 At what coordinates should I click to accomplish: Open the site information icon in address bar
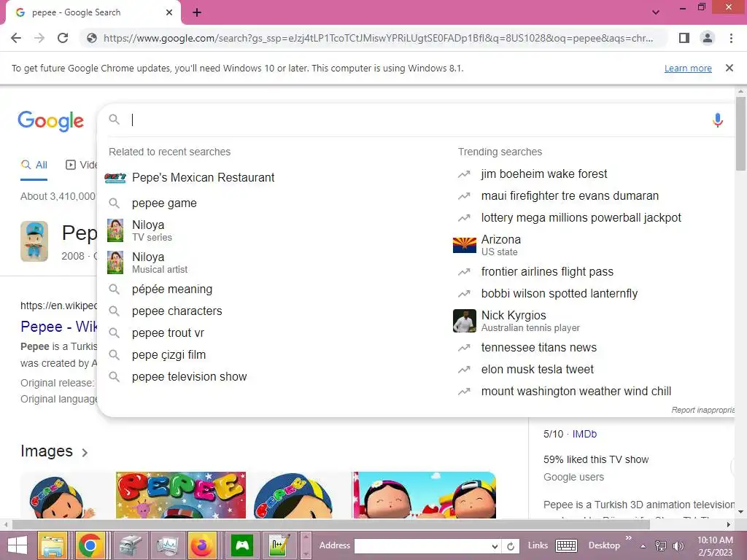click(x=92, y=38)
